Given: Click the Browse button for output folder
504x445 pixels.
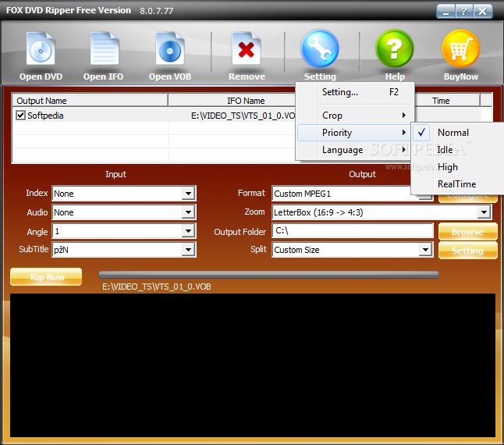Looking at the screenshot, I should [x=467, y=232].
